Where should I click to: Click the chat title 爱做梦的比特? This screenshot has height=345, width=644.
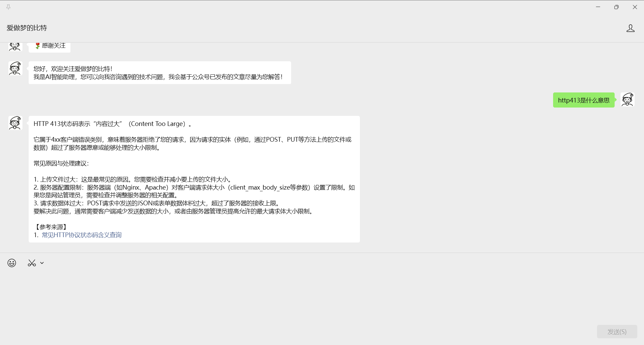point(27,28)
